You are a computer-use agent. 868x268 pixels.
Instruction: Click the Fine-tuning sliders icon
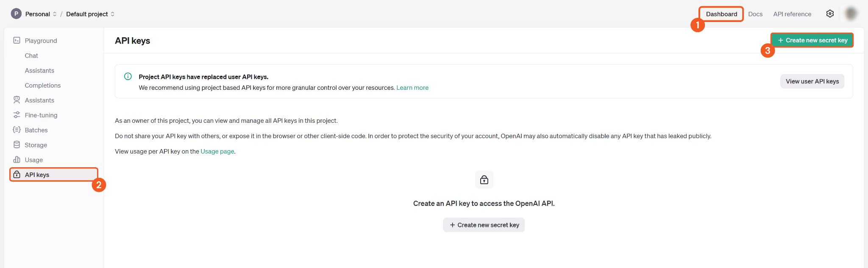[17, 115]
